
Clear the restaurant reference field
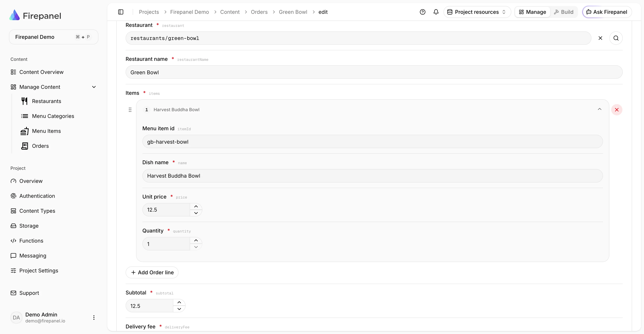(600, 38)
